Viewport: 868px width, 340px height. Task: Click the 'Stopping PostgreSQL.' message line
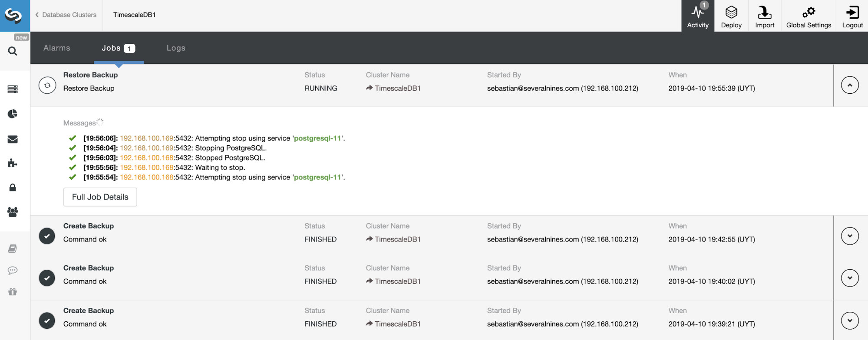pyautogui.click(x=175, y=148)
